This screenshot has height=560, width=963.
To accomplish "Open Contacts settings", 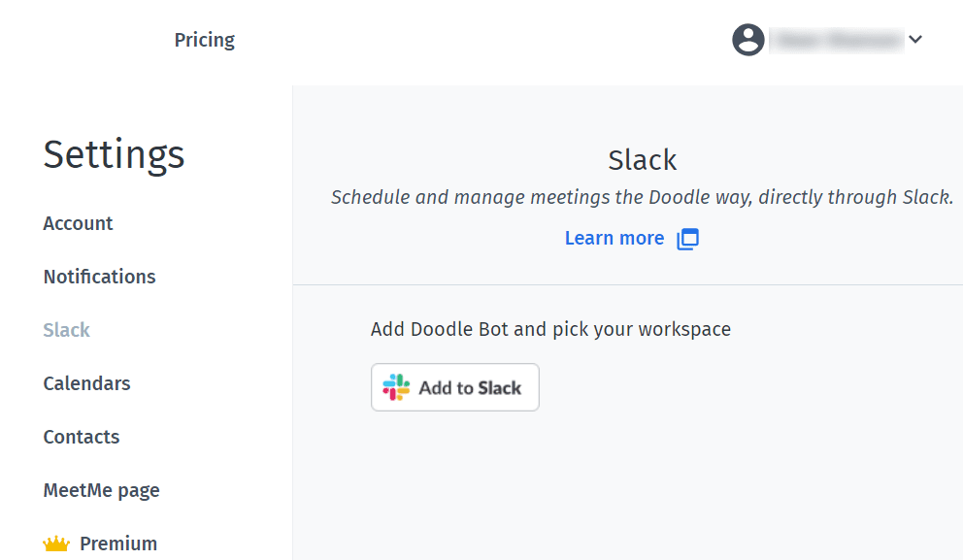I will click(x=82, y=437).
